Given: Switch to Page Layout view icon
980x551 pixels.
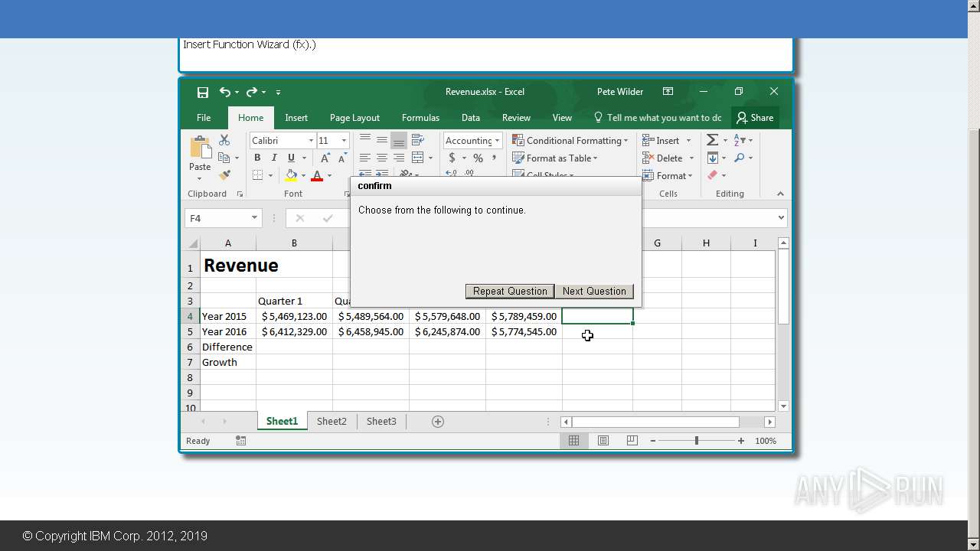Looking at the screenshot, I should [x=603, y=441].
